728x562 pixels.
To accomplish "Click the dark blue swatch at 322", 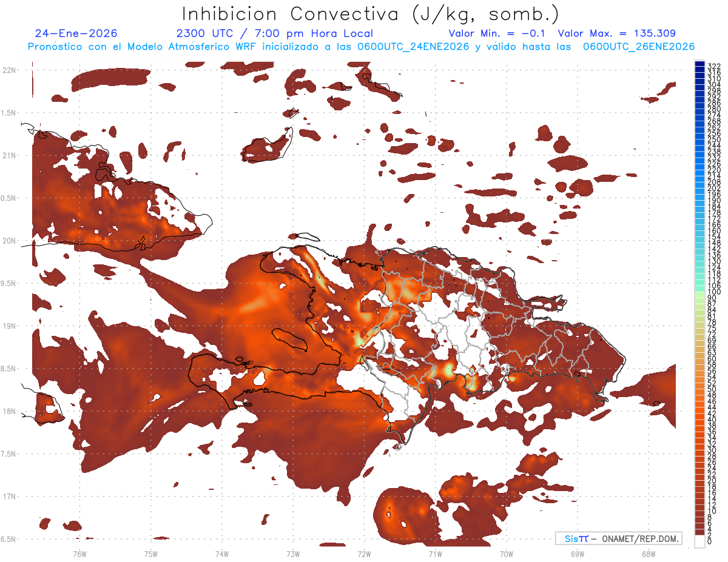I will pyautogui.click(x=700, y=65).
